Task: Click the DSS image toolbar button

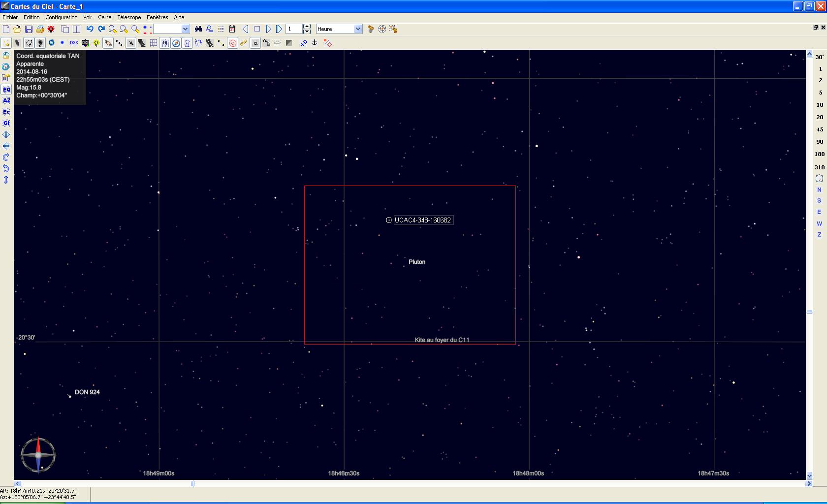Action: click(74, 43)
